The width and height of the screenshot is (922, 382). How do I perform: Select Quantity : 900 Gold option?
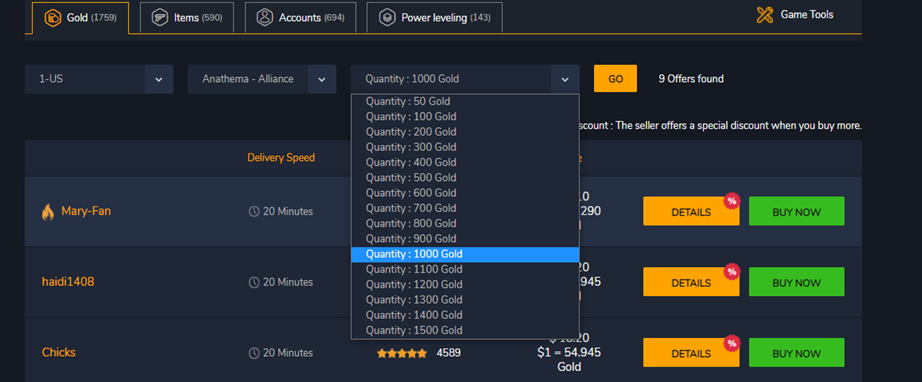[465, 239]
